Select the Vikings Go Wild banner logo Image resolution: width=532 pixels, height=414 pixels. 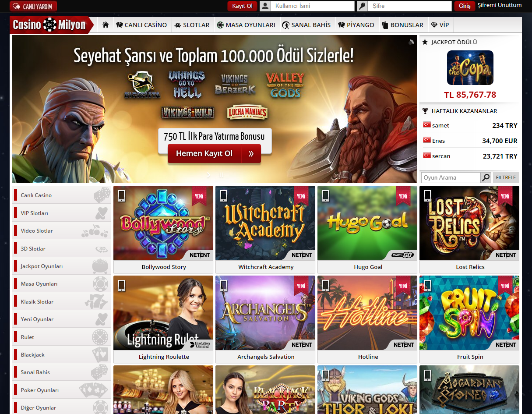click(187, 113)
